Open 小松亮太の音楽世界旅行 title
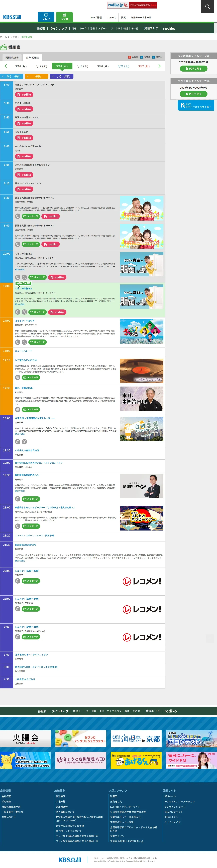 [x=27, y=450]
